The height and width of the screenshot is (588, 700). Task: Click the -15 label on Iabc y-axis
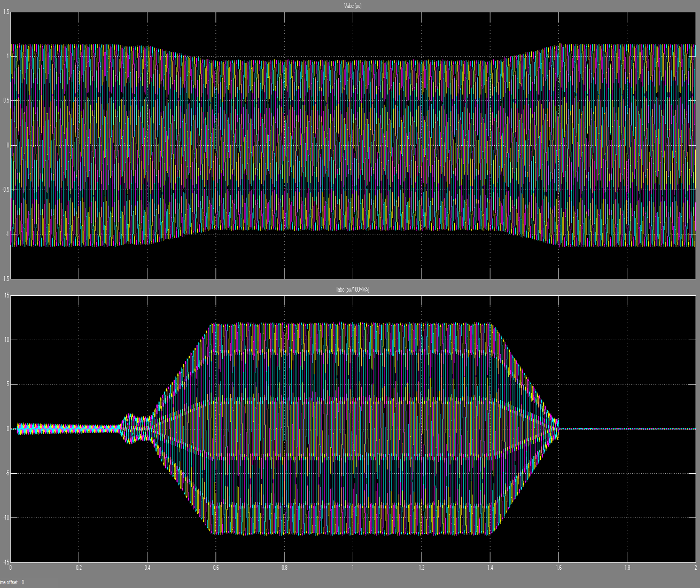[x=6, y=562]
